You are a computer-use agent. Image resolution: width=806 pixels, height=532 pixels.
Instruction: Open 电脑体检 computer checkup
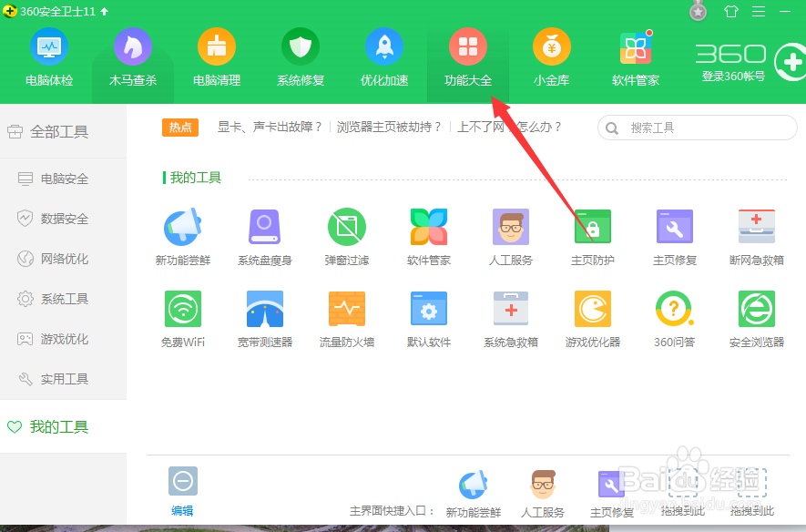[x=49, y=57]
